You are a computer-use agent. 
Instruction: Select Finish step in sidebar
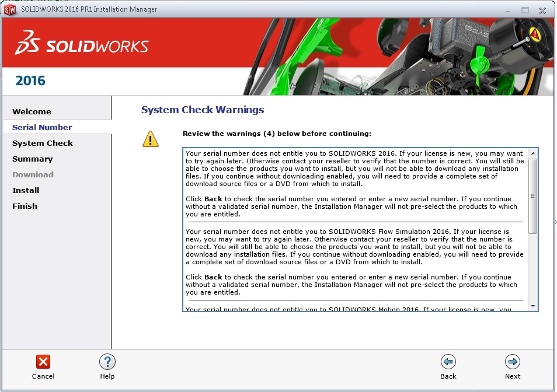(25, 206)
